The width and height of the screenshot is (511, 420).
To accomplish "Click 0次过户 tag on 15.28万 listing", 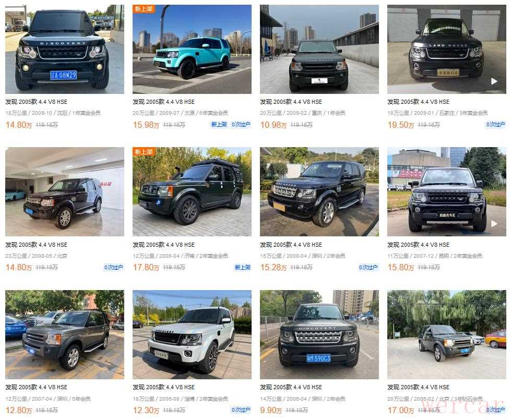I will (369, 267).
